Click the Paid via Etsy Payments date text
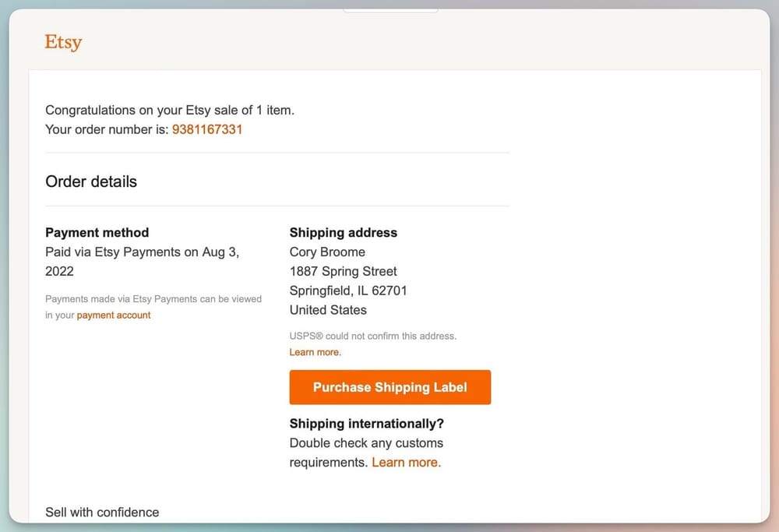The width and height of the screenshot is (779, 532). pos(143,252)
